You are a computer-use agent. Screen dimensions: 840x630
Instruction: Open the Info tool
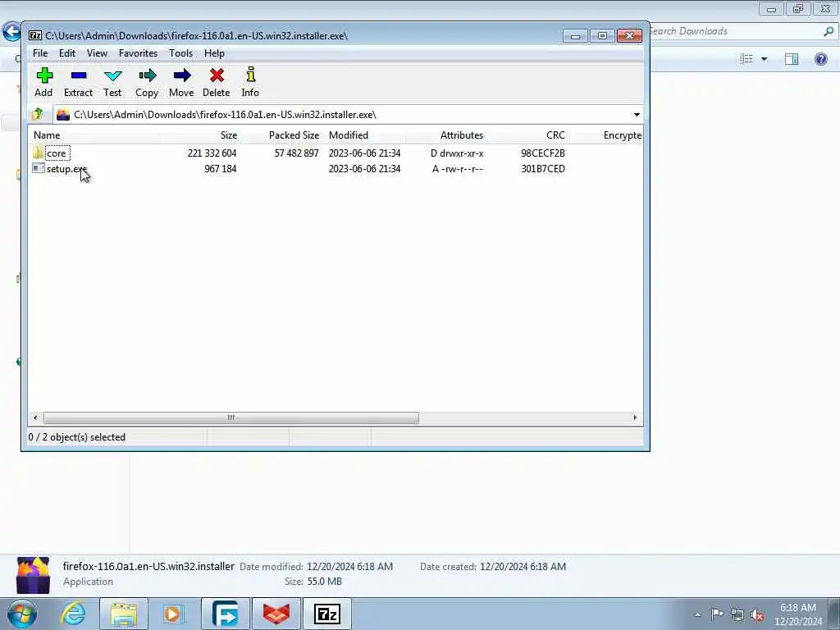(x=250, y=75)
